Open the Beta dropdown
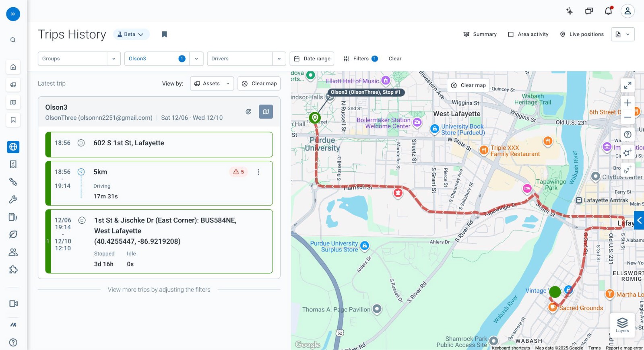644x350 pixels. click(131, 35)
